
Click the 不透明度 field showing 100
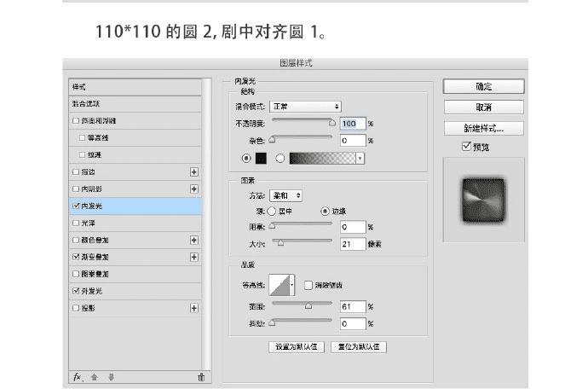point(353,124)
